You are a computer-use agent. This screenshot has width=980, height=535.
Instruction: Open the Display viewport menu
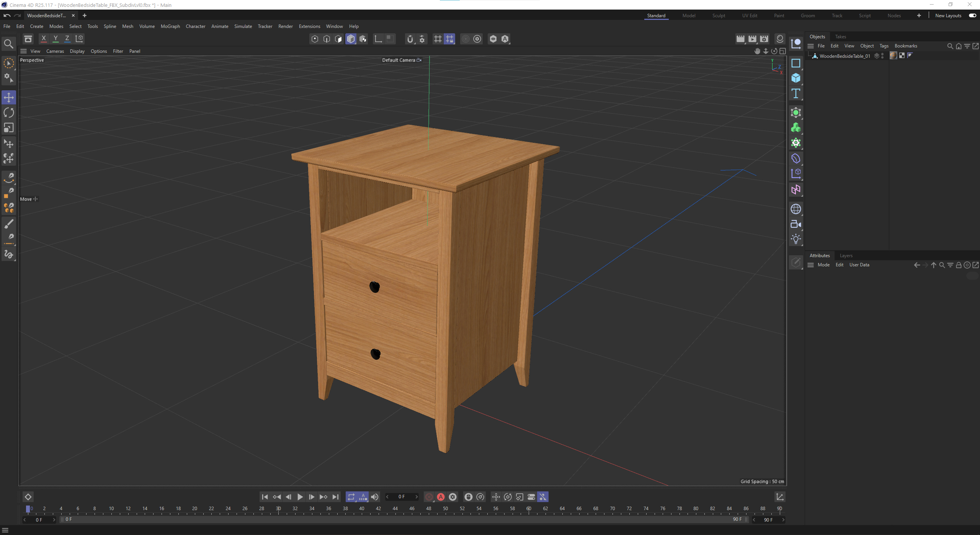tap(77, 51)
